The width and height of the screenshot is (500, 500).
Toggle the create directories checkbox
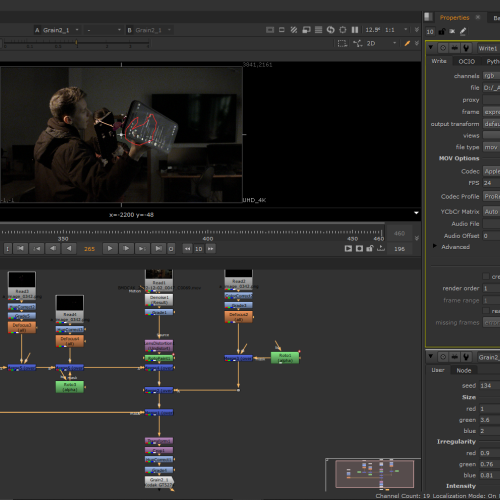coord(486,276)
